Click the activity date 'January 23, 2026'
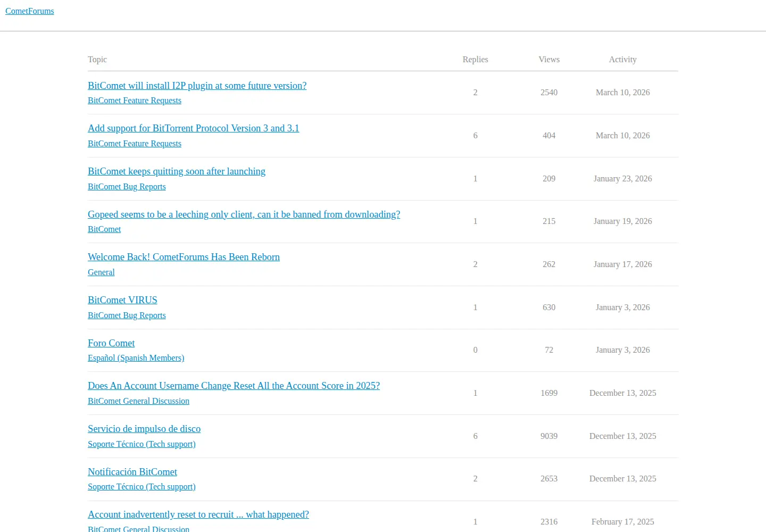Viewport: 766px width, 532px height. tap(623, 179)
